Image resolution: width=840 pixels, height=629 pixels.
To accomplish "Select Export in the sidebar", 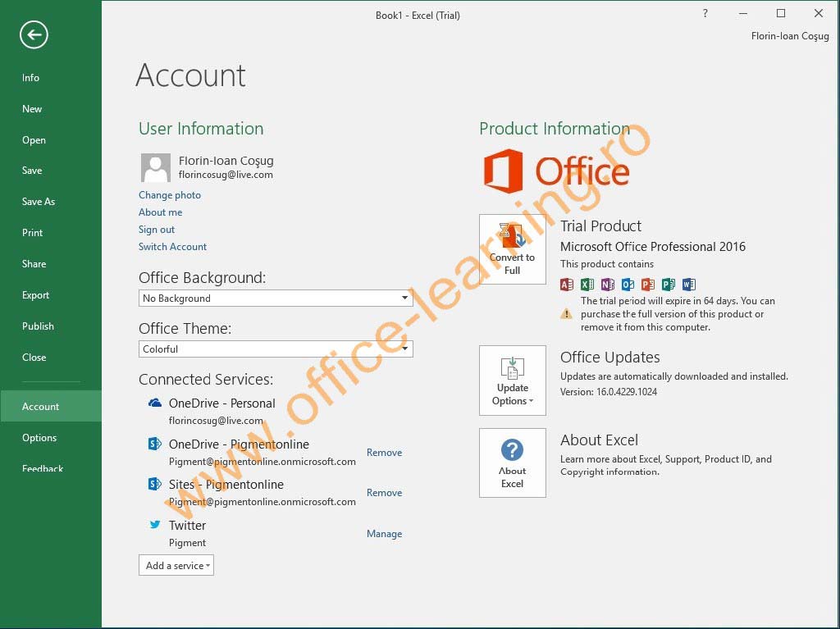I will click(x=35, y=294).
